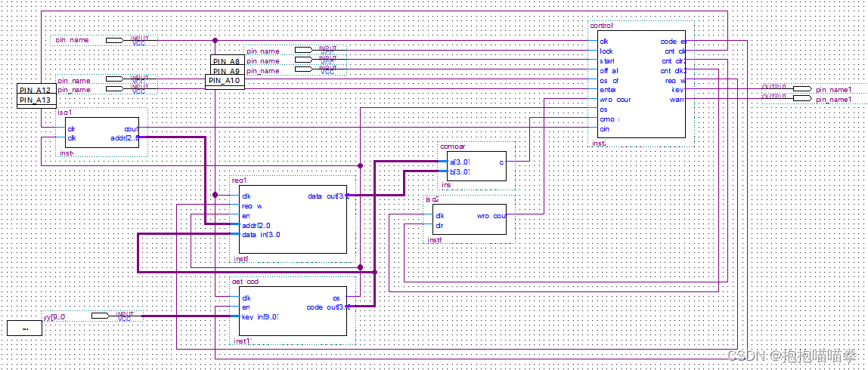868x370 pixels.
Task: Click the data_in[3..0] port on reg1
Action: coord(262,235)
